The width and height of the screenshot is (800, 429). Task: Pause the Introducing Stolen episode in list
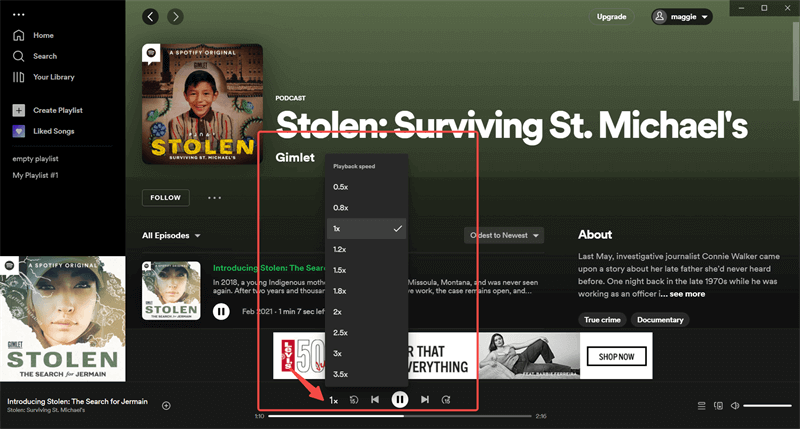pos(221,312)
